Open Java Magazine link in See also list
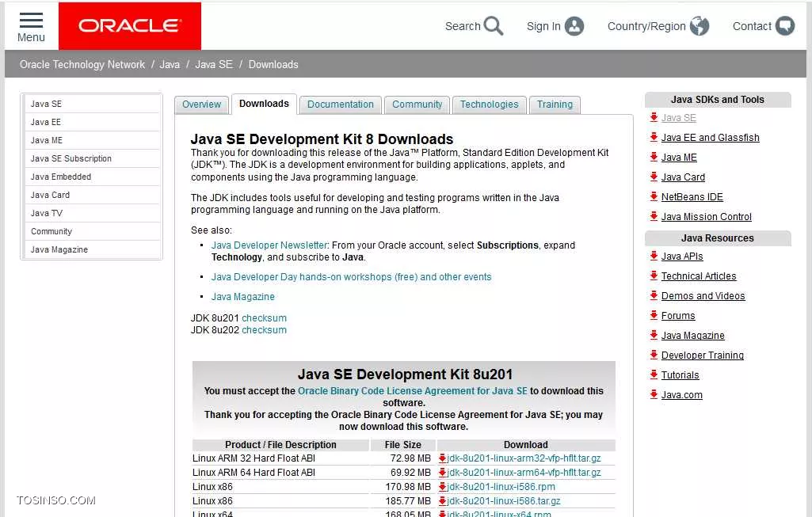The height and width of the screenshot is (517, 812). [x=243, y=297]
